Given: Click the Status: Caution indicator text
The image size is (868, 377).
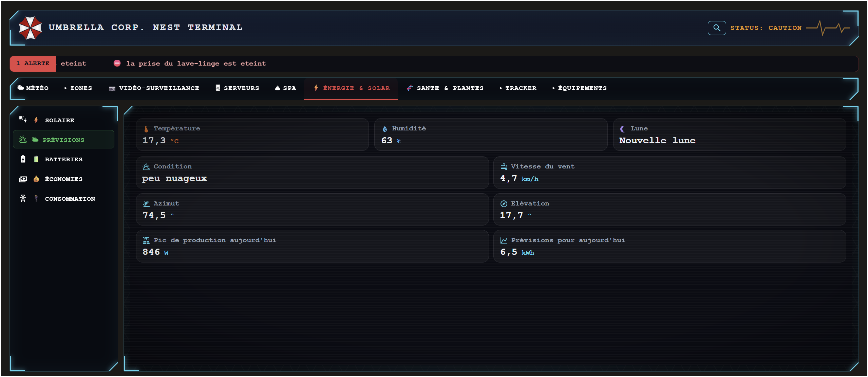Looking at the screenshot, I should click(766, 28).
